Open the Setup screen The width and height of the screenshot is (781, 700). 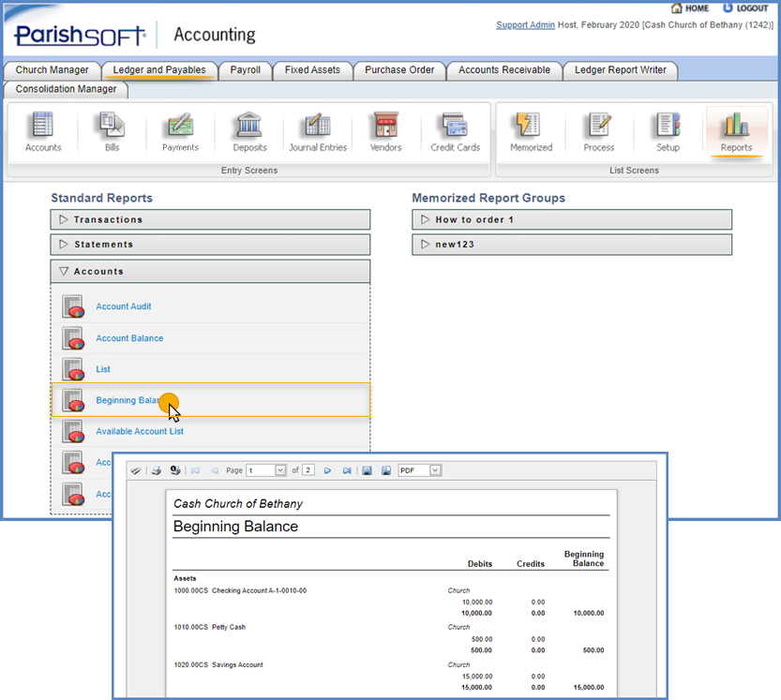(668, 131)
